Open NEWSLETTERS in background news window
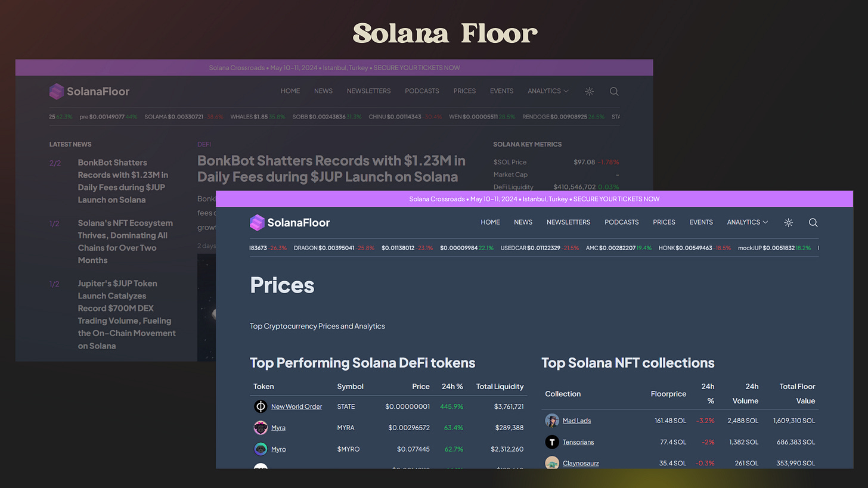Viewport: 868px width, 488px height. pos(368,91)
